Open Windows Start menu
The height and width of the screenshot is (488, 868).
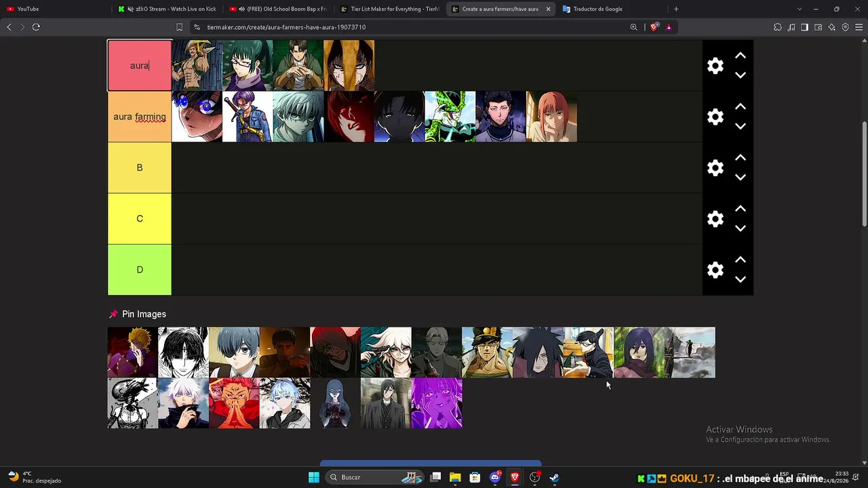click(314, 477)
